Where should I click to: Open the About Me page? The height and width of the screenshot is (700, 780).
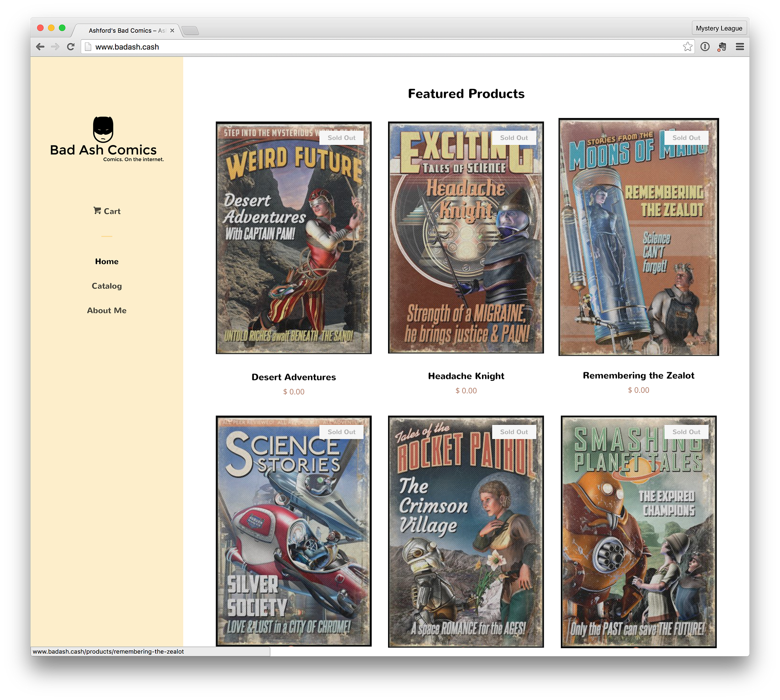[x=107, y=311]
